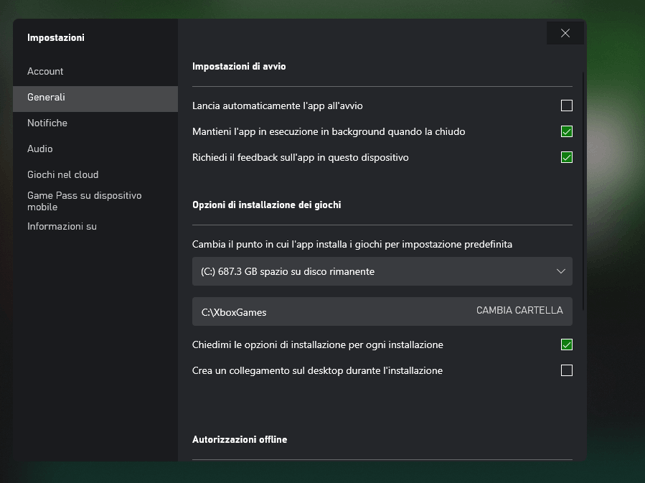Enable Crea un collegamento sul desktop

[567, 371]
